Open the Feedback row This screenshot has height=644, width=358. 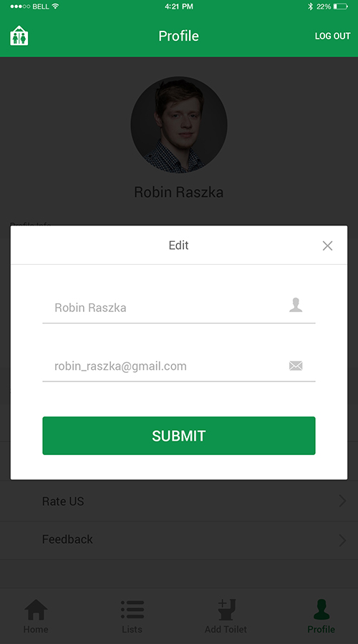point(179,540)
